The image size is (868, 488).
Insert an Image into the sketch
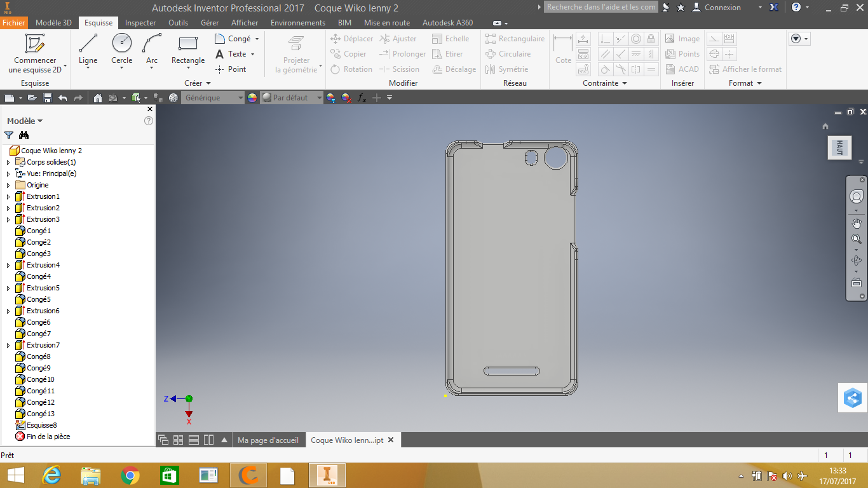coord(682,39)
